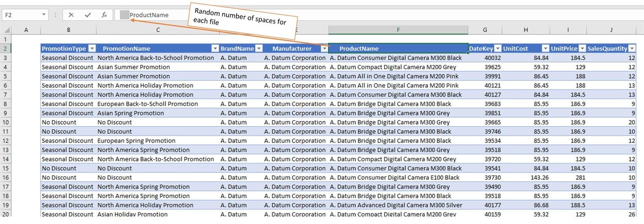This screenshot has width=644, height=224.
Task: Select column A header
Action: coord(26,30)
